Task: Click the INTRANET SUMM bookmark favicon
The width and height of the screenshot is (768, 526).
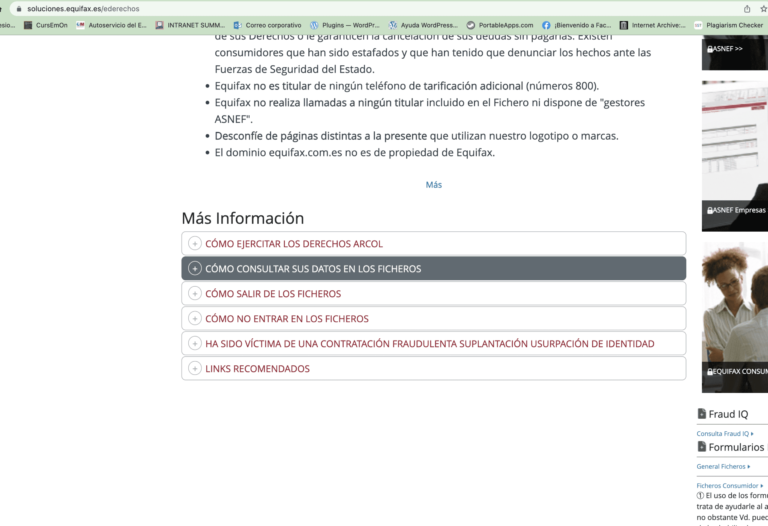Action: 159,25
